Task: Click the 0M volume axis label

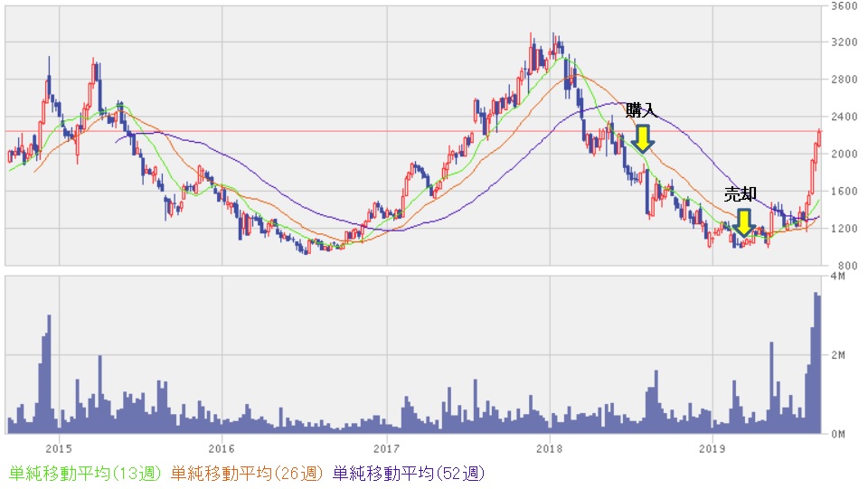Action: coord(838,434)
